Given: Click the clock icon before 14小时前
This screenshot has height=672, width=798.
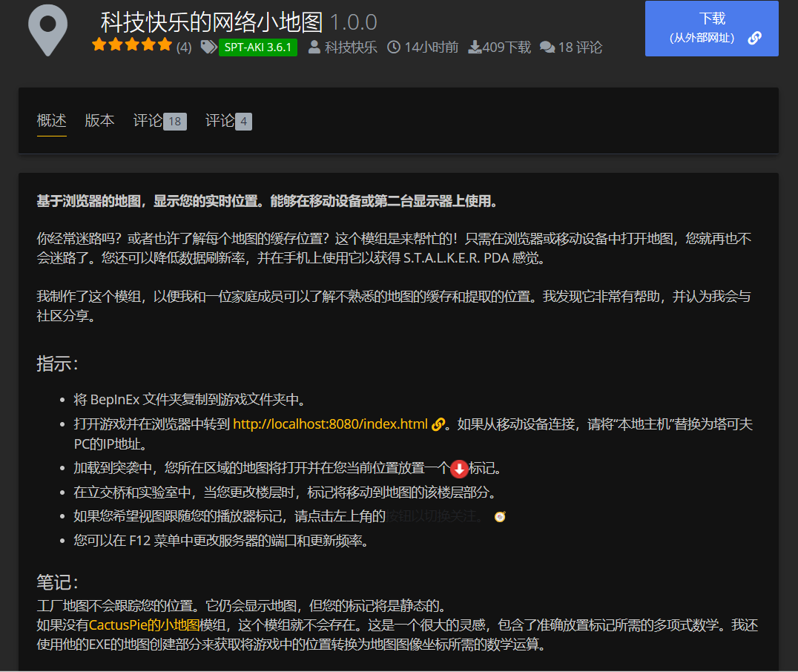Looking at the screenshot, I should 394,47.
